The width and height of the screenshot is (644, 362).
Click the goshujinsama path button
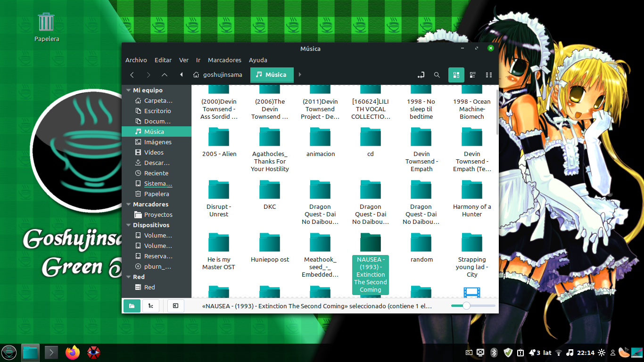[x=218, y=75]
